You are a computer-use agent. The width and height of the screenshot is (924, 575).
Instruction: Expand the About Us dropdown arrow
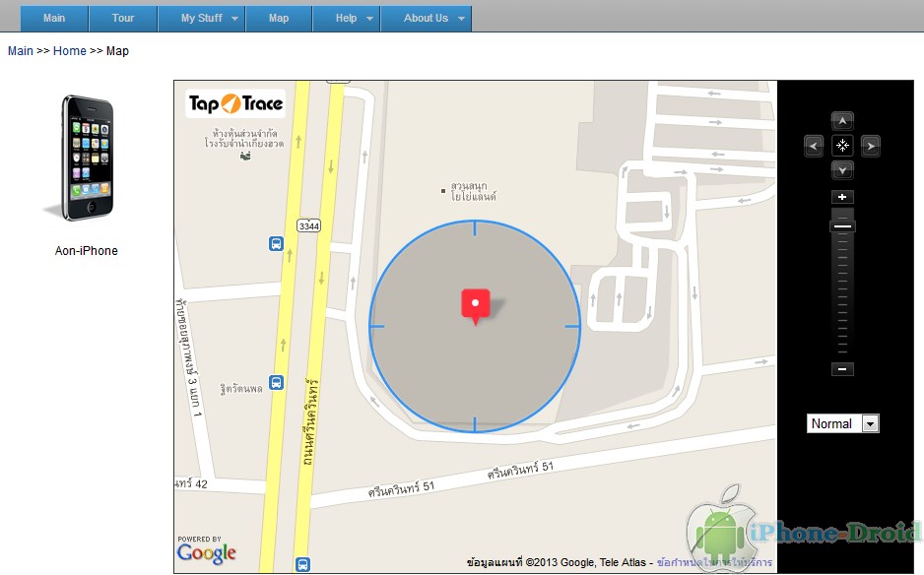[x=461, y=19]
